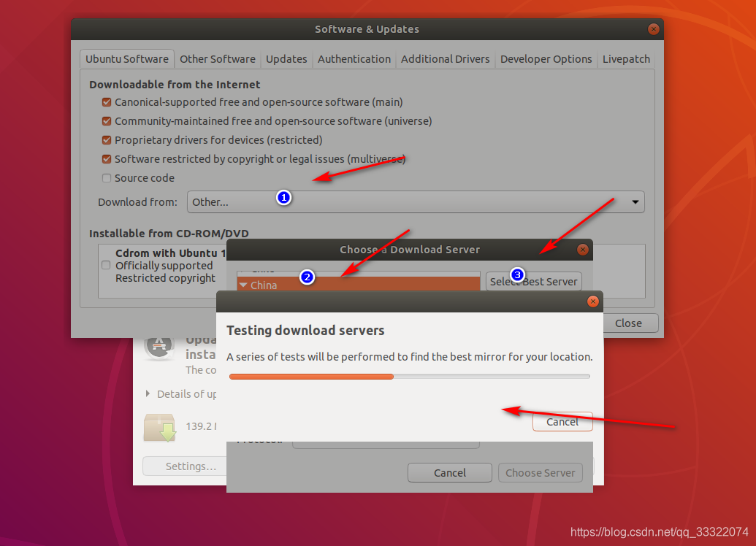Open the Livepatch tab
The width and height of the screenshot is (756, 546).
coord(626,59)
